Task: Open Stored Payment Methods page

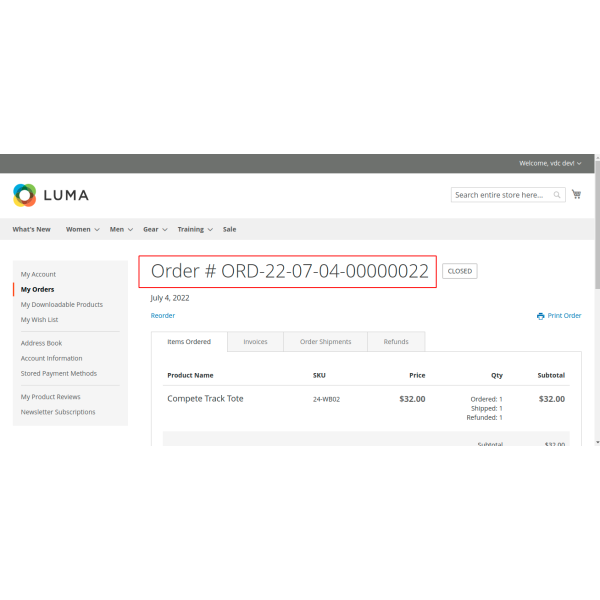Action: (58, 373)
